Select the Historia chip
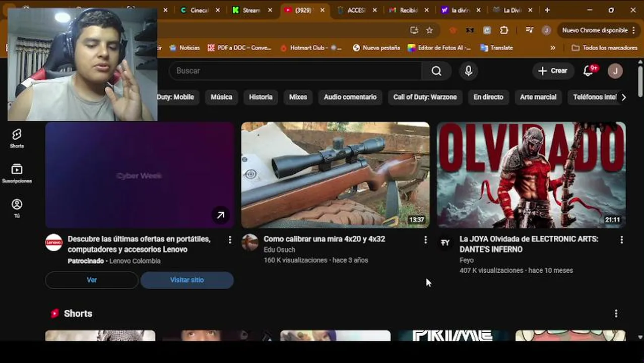This screenshot has width=644, height=363. pyautogui.click(x=261, y=97)
